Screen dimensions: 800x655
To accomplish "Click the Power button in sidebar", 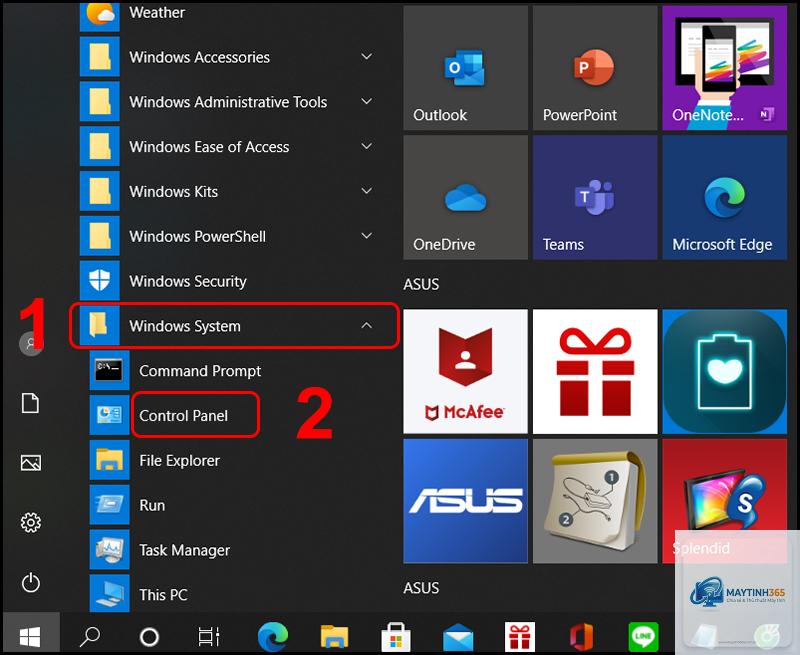I will [x=31, y=583].
